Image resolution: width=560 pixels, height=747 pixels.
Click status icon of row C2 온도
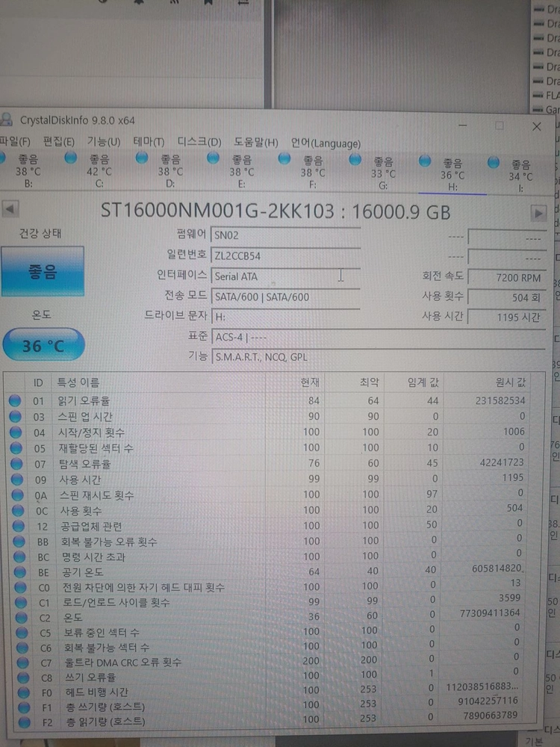pos(22,618)
